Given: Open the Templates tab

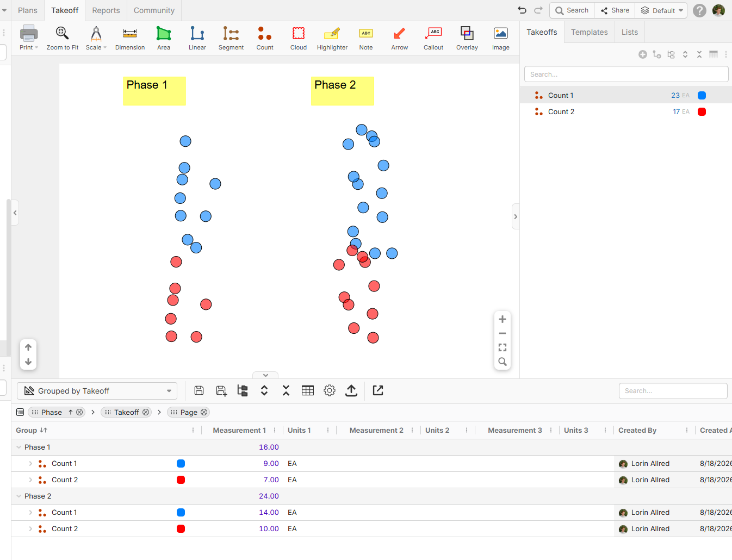Looking at the screenshot, I should point(589,32).
